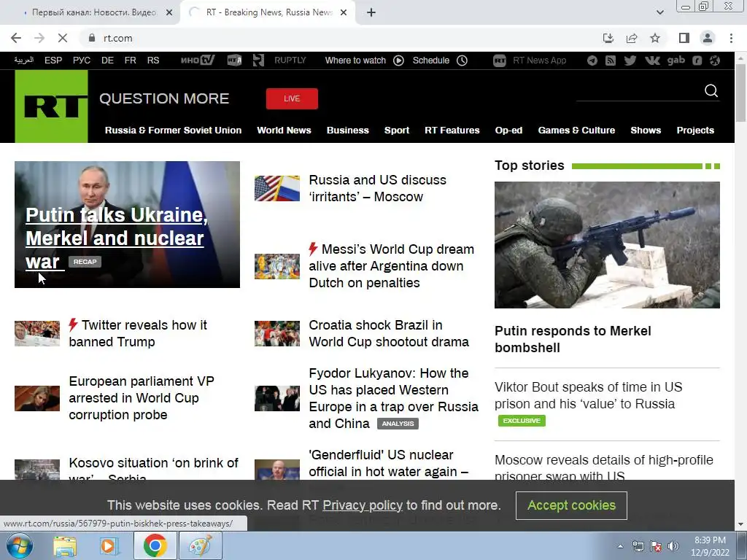Open the Telegram social icon
The width and height of the screenshot is (747, 560).
[592, 61]
